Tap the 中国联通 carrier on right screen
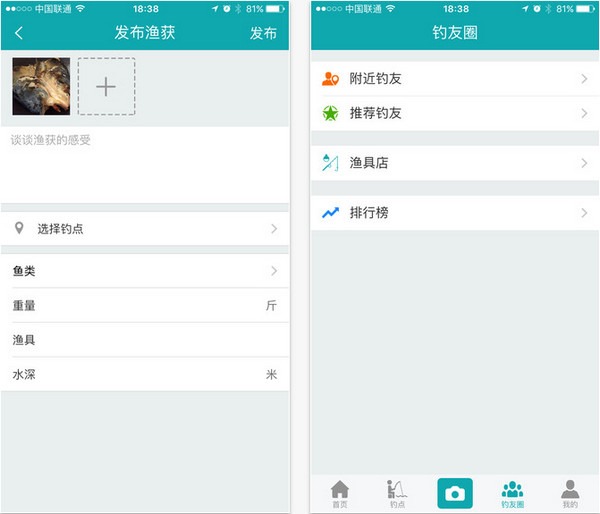The height and width of the screenshot is (514, 600). (363, 9)
